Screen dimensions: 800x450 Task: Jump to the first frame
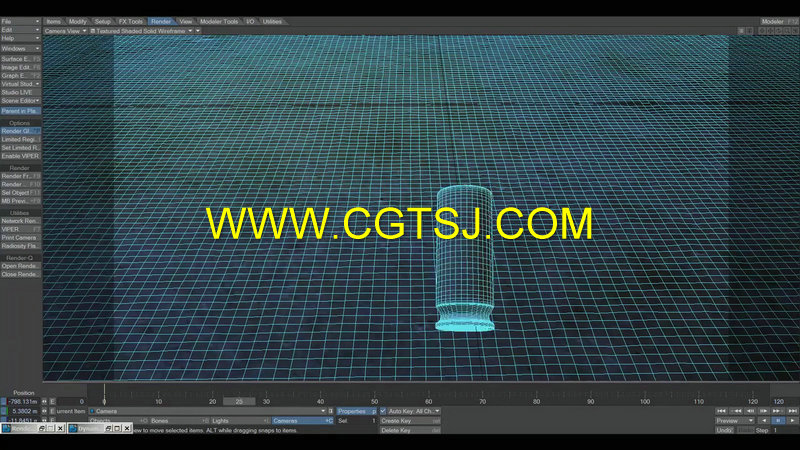pos(721,411)
